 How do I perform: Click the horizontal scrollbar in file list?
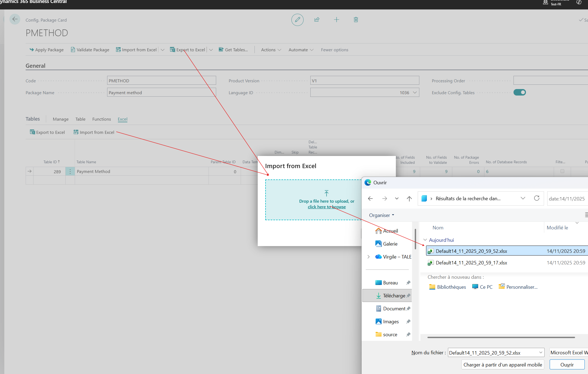click(501, 337)
